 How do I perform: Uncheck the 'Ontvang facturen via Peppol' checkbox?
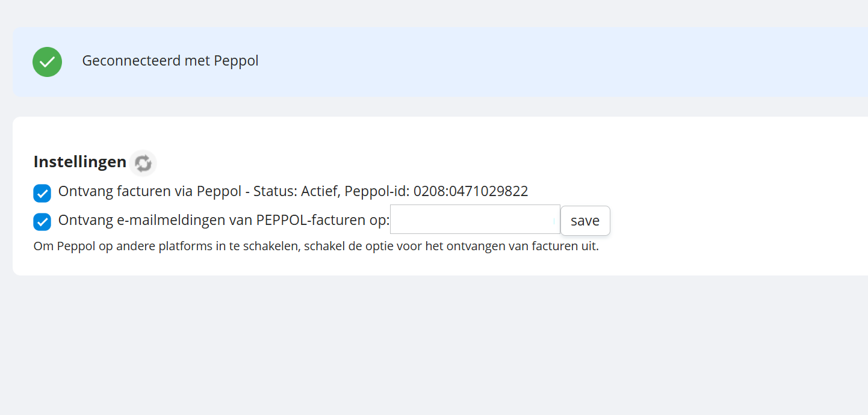click(x=42, y=193)
